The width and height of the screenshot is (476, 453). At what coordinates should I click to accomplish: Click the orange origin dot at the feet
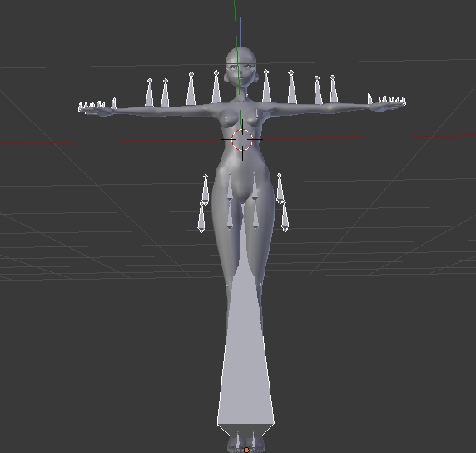[246, 450]
